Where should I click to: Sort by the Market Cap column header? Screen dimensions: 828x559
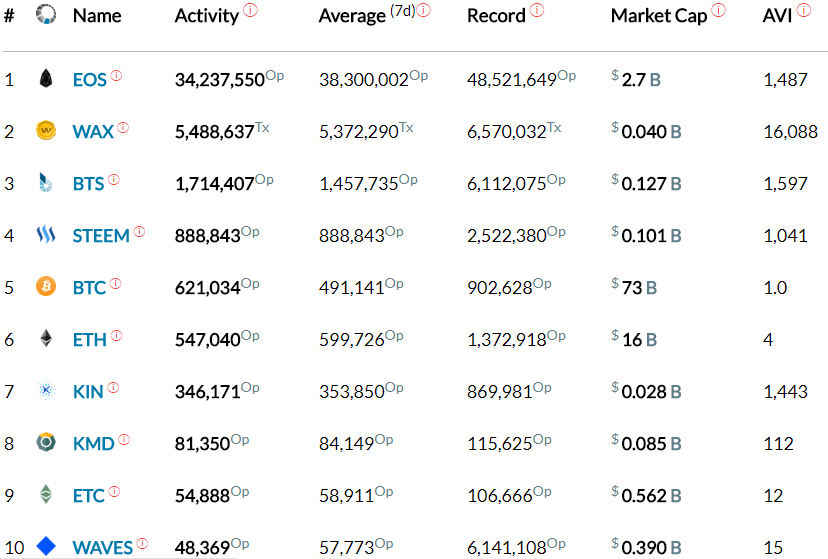coord(659,16)
